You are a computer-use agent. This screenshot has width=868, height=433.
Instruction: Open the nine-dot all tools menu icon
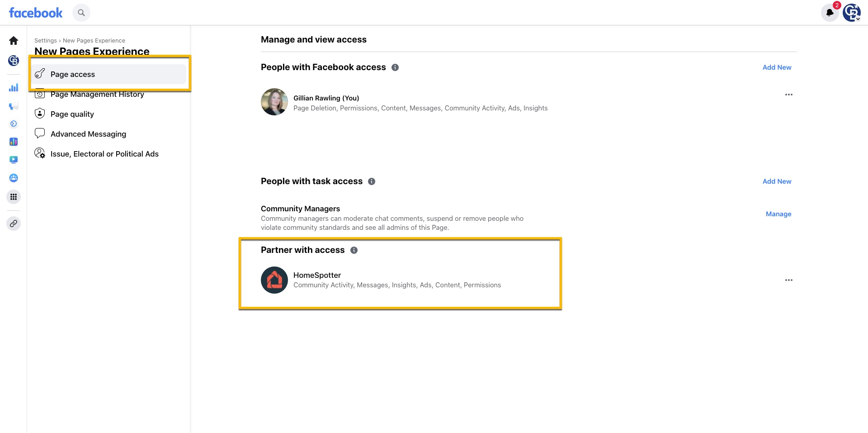[x=14, y=197]
